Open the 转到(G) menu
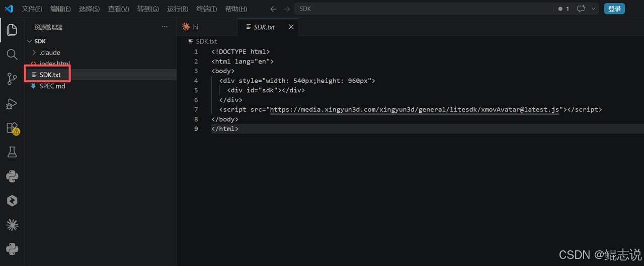The image size is (644, 266). click(148, 9)
